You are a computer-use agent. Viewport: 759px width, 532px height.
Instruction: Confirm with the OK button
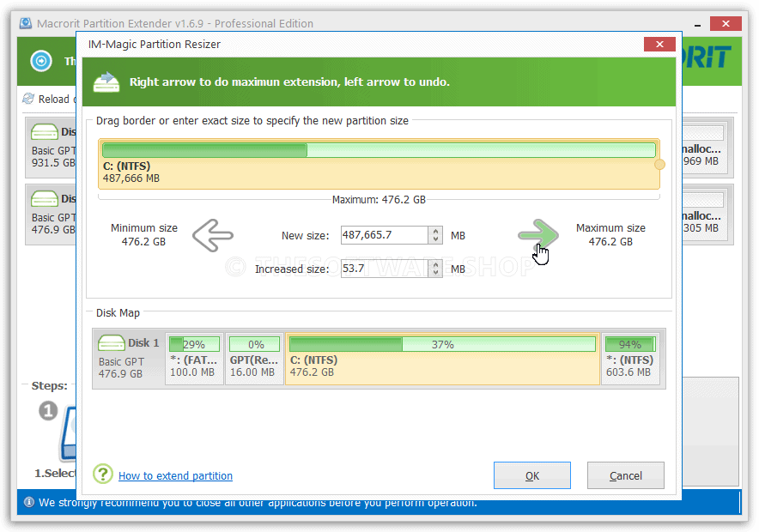[x=532, y=475]
